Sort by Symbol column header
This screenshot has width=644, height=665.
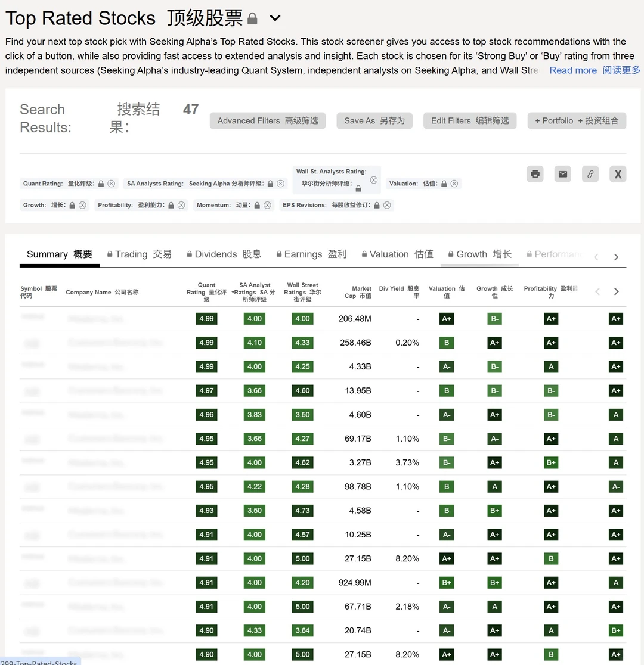click(39, 292)
